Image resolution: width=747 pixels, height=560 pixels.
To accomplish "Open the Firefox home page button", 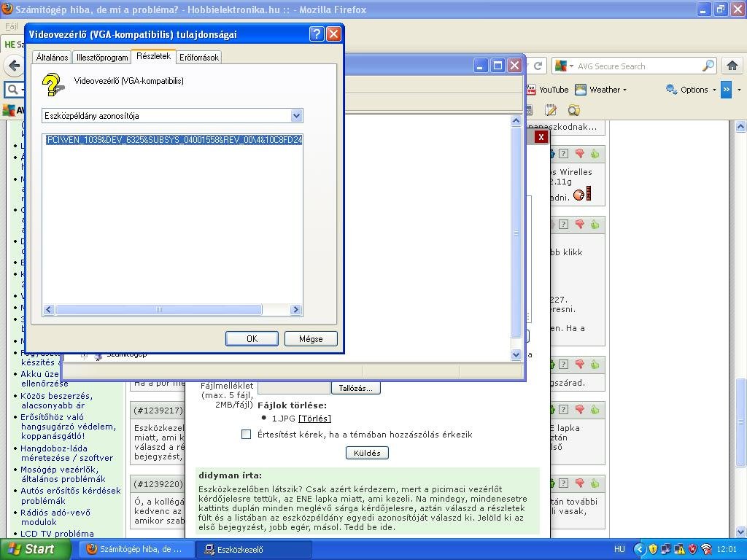I will pos(732,66).
